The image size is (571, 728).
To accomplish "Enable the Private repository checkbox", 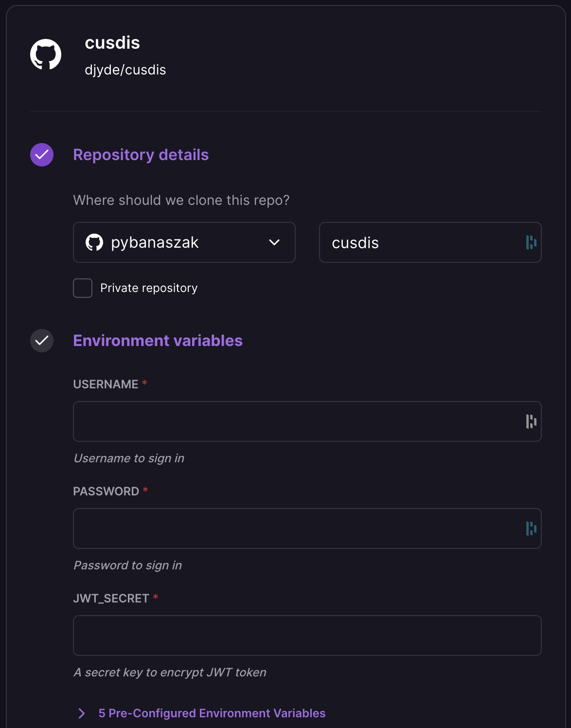I will coord(83,288).
